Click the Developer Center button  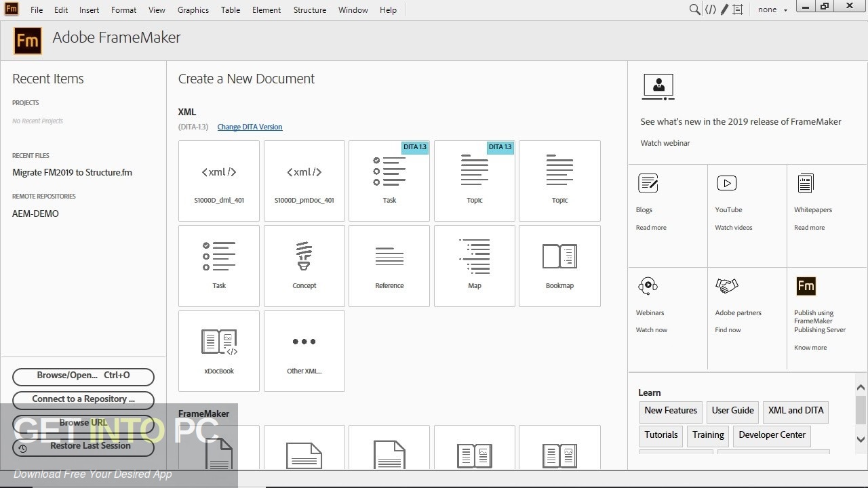tap(772, 435)
